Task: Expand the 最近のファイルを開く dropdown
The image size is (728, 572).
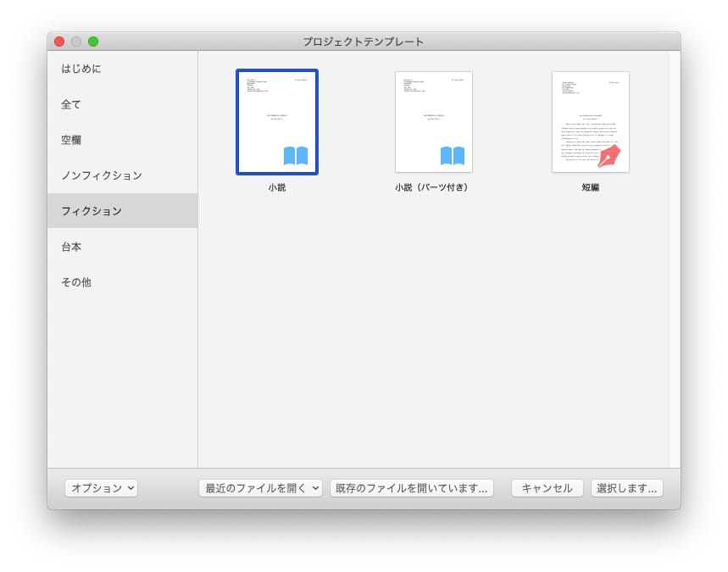Action: point(260,488)
